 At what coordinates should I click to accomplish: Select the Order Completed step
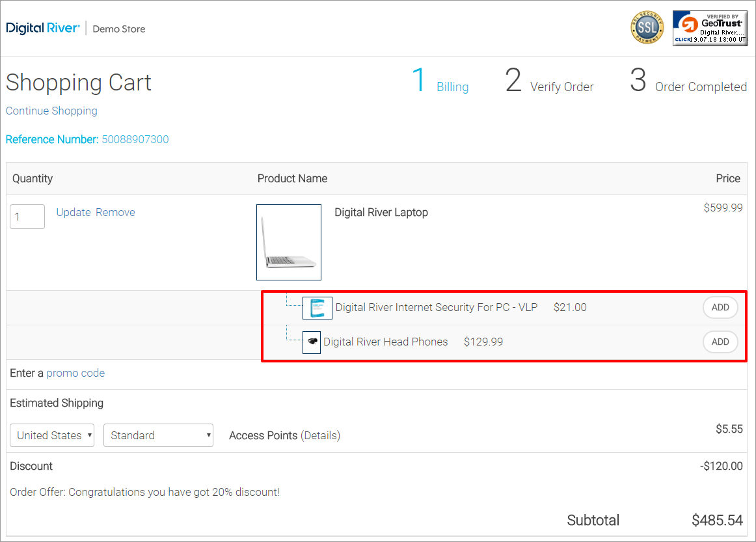pyautogui.click(x=688, y=80)
